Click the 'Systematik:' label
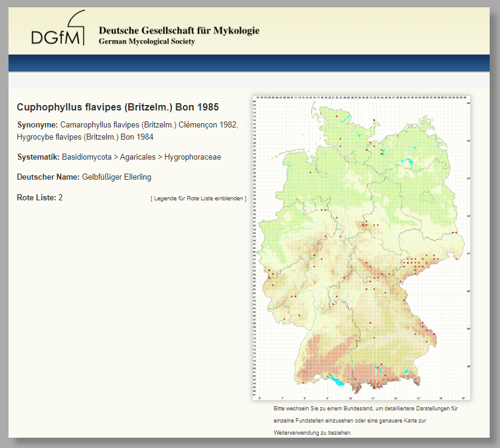Viewport: 500px width, 448px height. pos(38,157)
